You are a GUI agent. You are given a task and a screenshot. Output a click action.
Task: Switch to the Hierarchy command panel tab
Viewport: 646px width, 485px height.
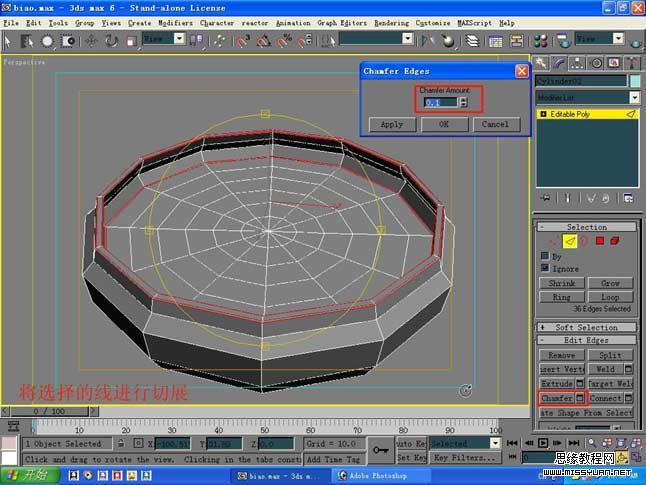[x=577, y=63]
